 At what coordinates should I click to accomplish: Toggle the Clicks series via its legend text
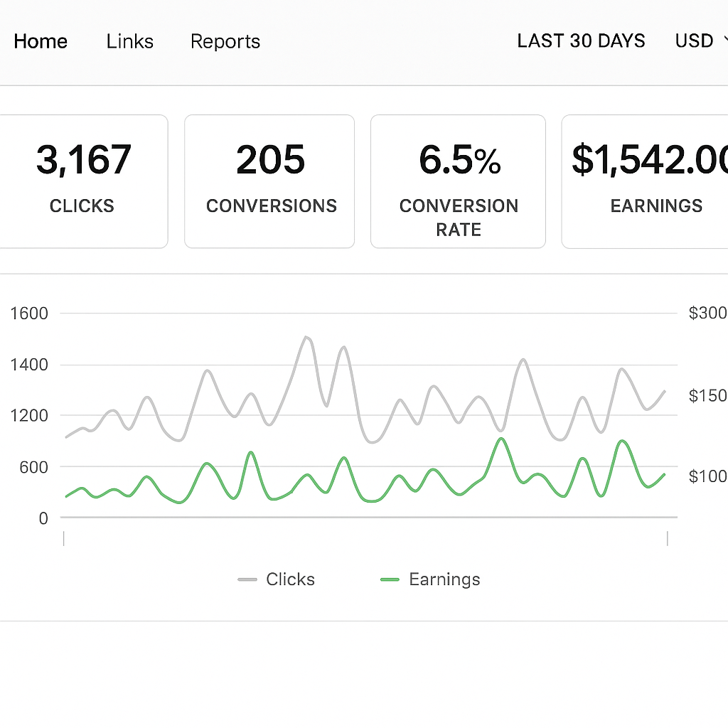tap(290, 579)
